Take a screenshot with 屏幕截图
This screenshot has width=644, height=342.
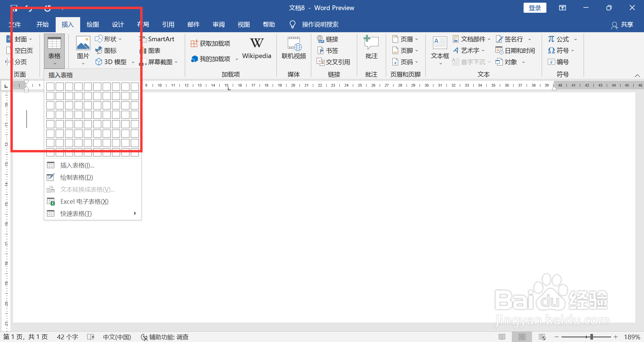[x=158, y=62]
